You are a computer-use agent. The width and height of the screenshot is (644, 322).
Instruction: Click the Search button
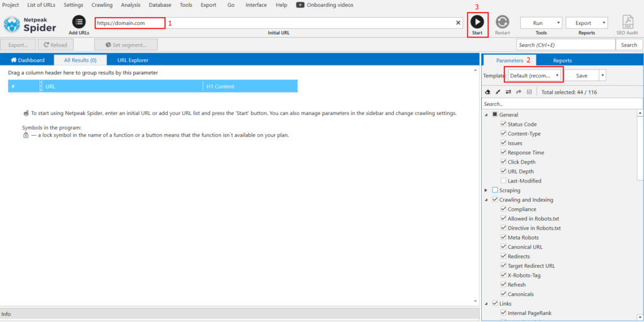[x=629, y=45]
